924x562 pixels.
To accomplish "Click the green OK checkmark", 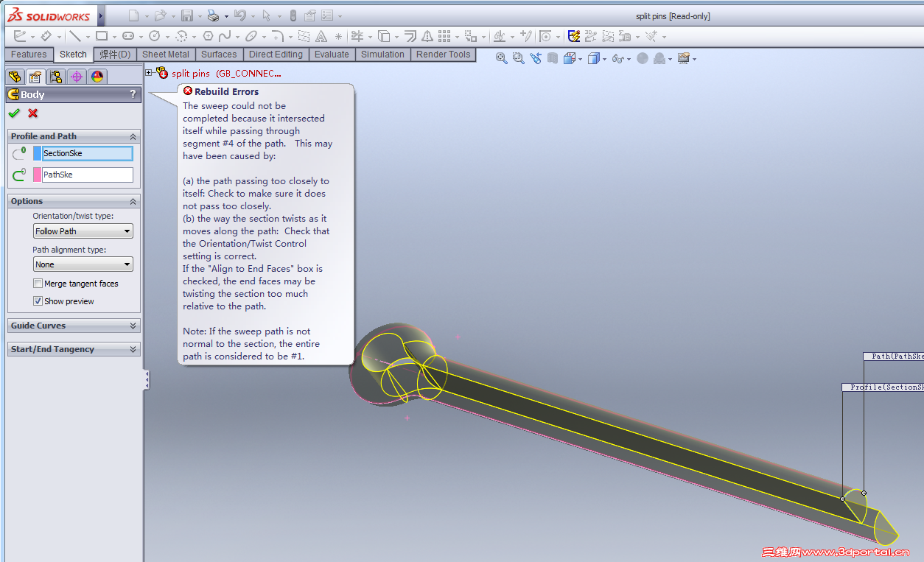I will pos(13,113).
